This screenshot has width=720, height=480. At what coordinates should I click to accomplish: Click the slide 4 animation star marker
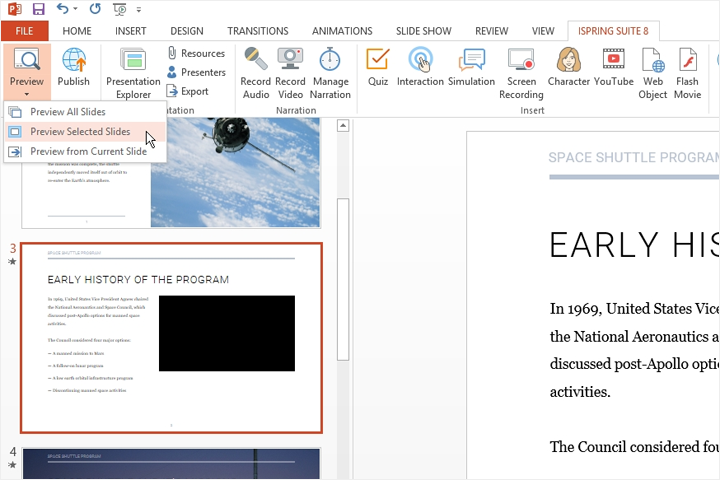(12, 465)
